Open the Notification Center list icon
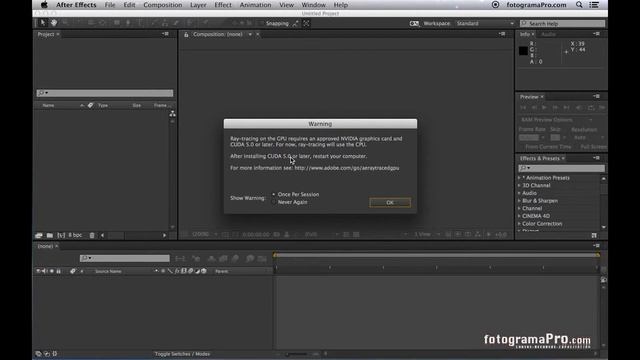 click(x=594, y=5)
